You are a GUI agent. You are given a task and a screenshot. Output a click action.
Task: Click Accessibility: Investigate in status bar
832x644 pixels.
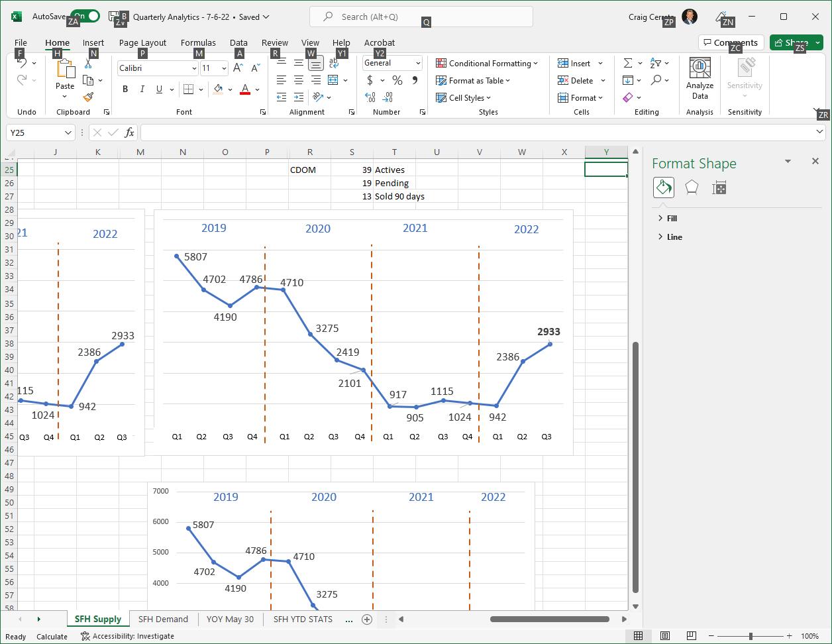pos(128,636)
